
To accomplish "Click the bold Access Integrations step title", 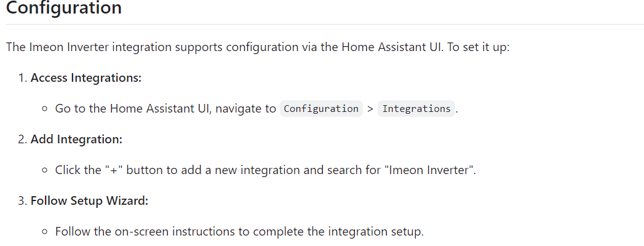I will [86, 78].
